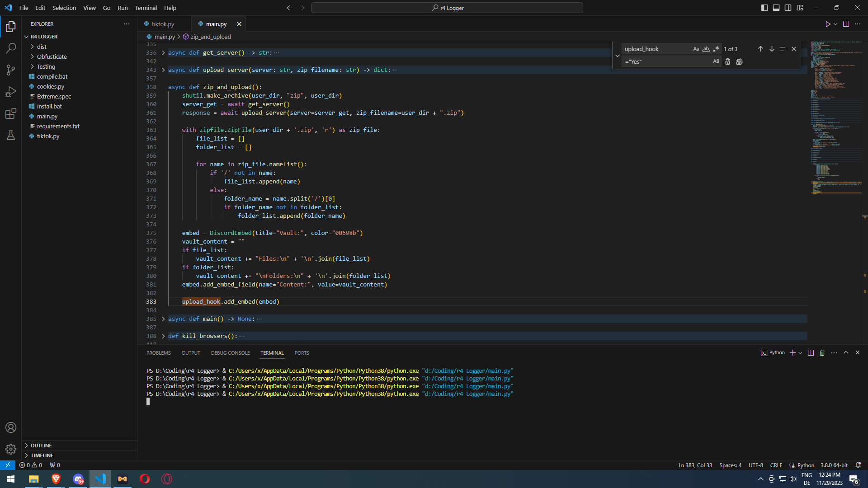Open Source Control view
This screenshot has width=868, height=488.
click(11, 70)
